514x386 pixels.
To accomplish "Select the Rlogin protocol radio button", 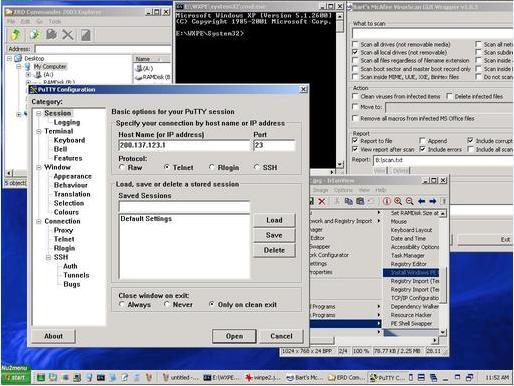I will (212, 167).
